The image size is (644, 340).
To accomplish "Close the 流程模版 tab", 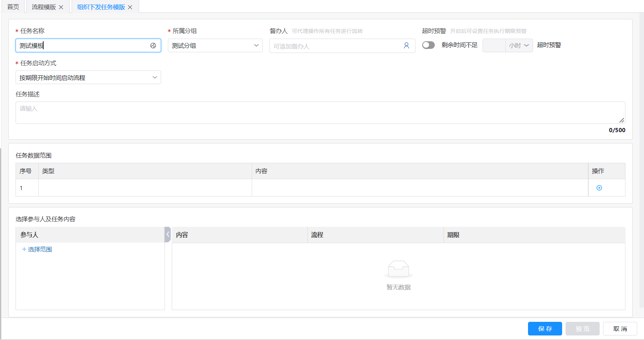I will coord(61,7).
